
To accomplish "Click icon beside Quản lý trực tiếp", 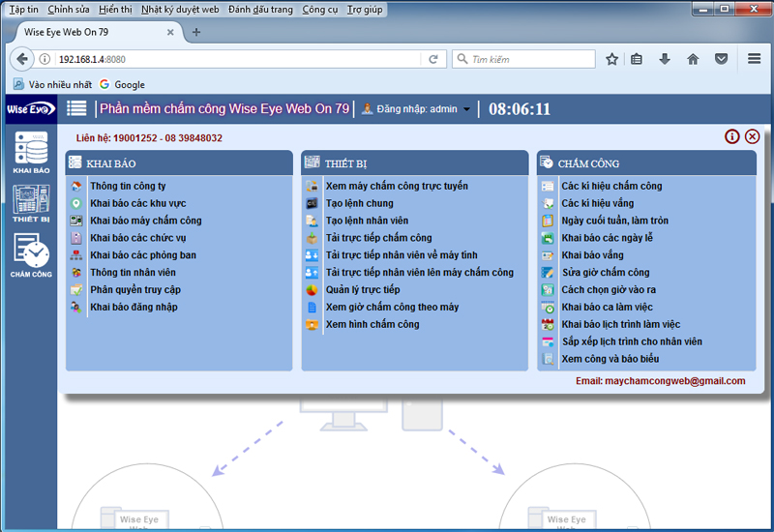I will click(312, 289).
